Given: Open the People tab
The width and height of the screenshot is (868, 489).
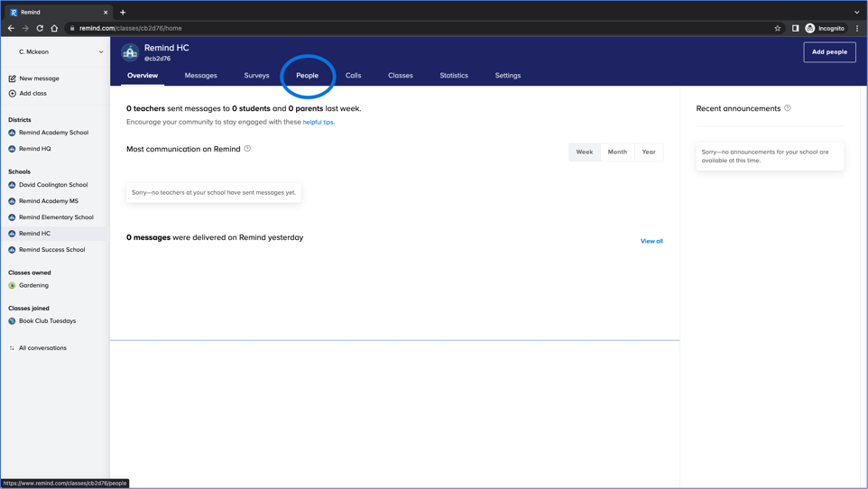Looking at the screenshot, I should click(x=308, y=76).
